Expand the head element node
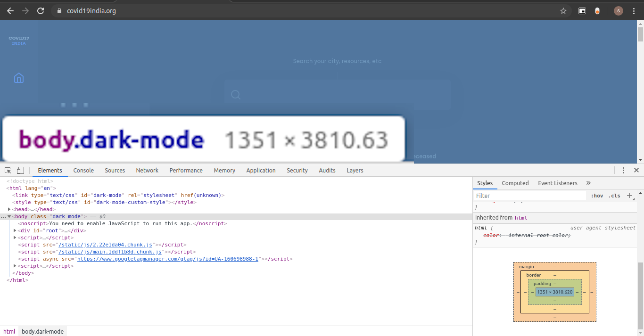The width and height of the screenshot is (644, 336). coord(9,209)
